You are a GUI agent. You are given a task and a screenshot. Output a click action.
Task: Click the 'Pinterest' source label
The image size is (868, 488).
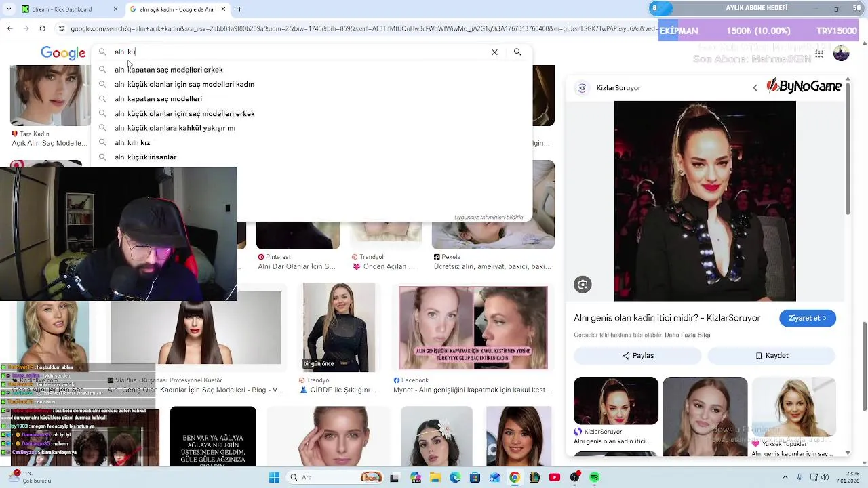(278, 257)
